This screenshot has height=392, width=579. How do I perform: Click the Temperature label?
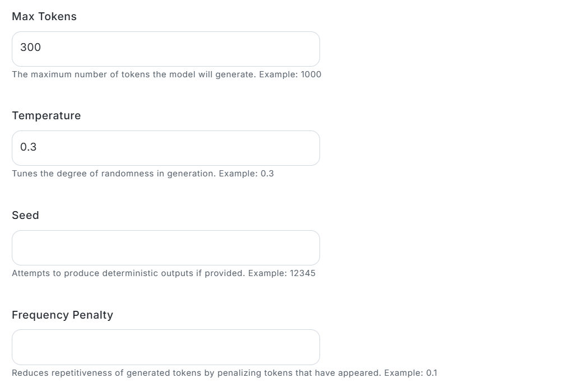click(x=46, y=116)
